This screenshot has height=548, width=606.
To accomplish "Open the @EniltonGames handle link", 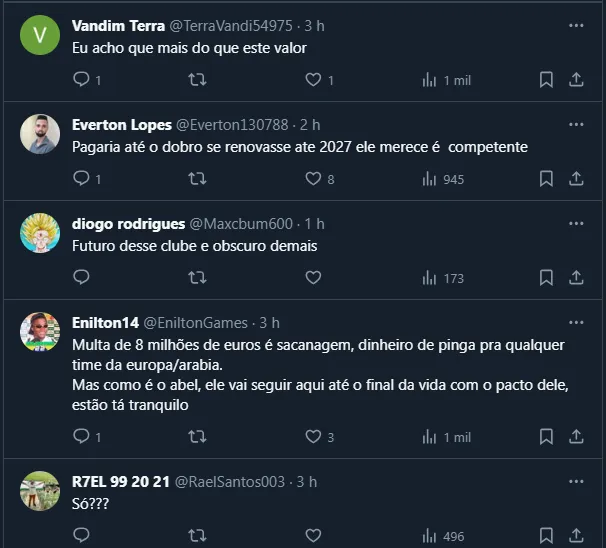I will click(197, 323).
